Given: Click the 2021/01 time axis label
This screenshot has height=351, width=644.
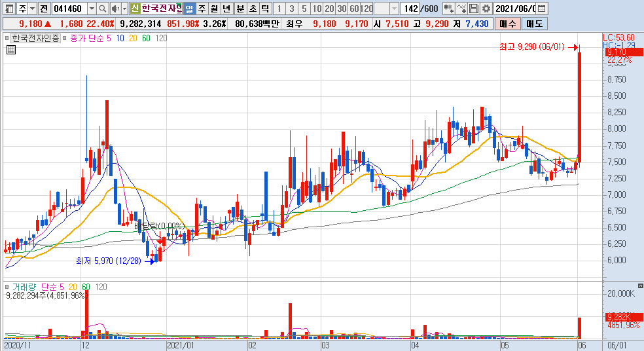Looking at the screenshot, I should pyautogui.click(x=181, y=346).
